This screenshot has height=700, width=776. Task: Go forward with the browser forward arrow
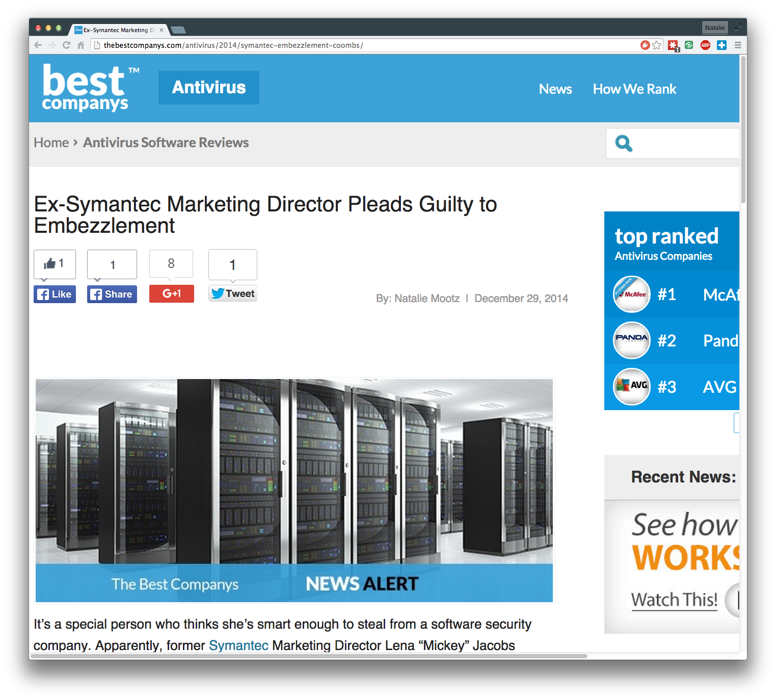pyautogui.click(x=52, y=45)
